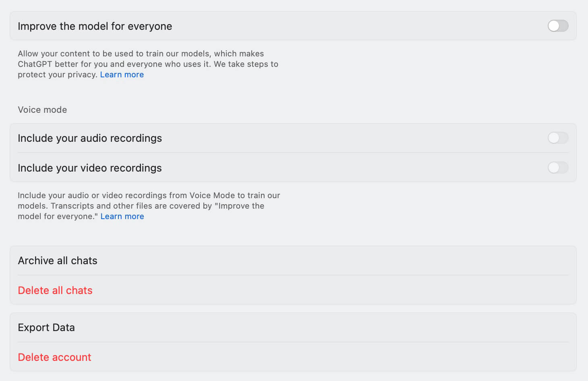
Task: Click the 'model for everyone.' text beside Learn more
Action: tap(58, 216)
